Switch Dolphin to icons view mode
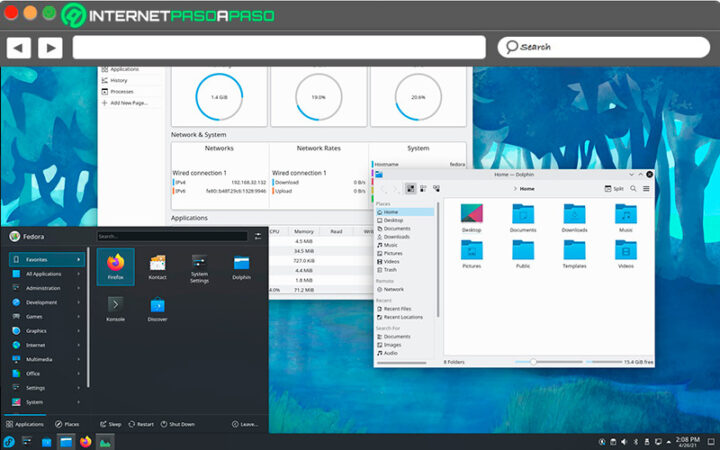 411,189
